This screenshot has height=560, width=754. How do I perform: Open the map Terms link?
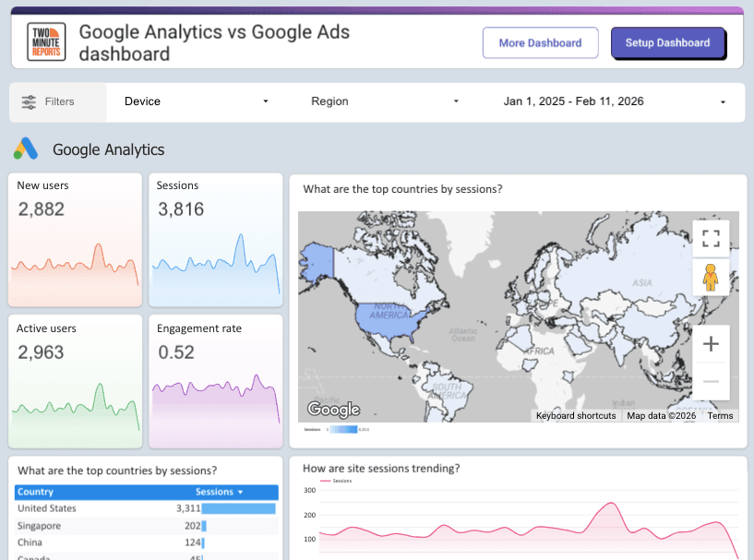tap(720, 415)
